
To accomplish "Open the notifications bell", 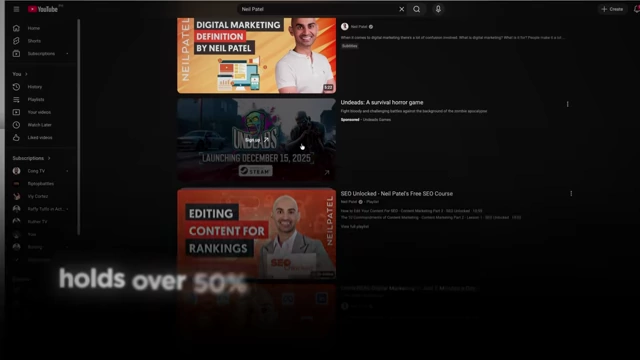I will click(637, 9).
